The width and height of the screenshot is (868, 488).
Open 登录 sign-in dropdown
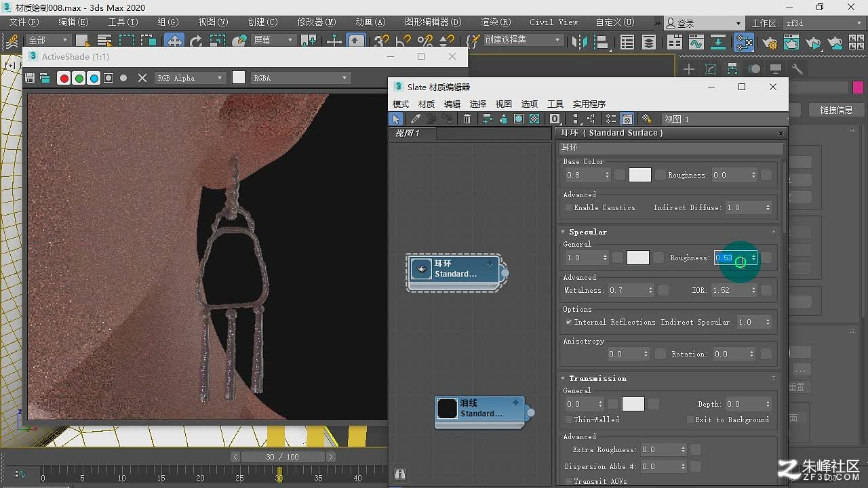[x=704, y=23]
